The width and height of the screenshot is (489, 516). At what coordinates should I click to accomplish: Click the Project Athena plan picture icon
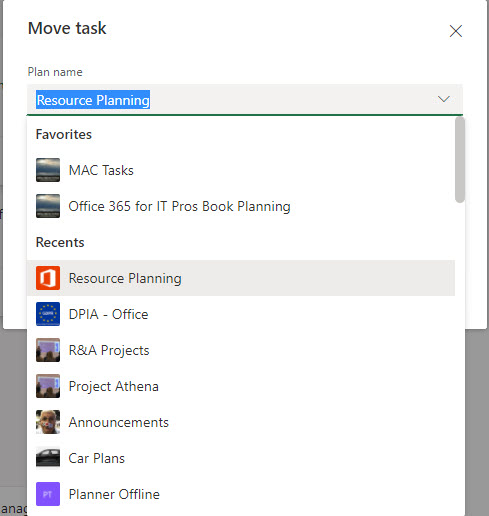tap(48, 386)
